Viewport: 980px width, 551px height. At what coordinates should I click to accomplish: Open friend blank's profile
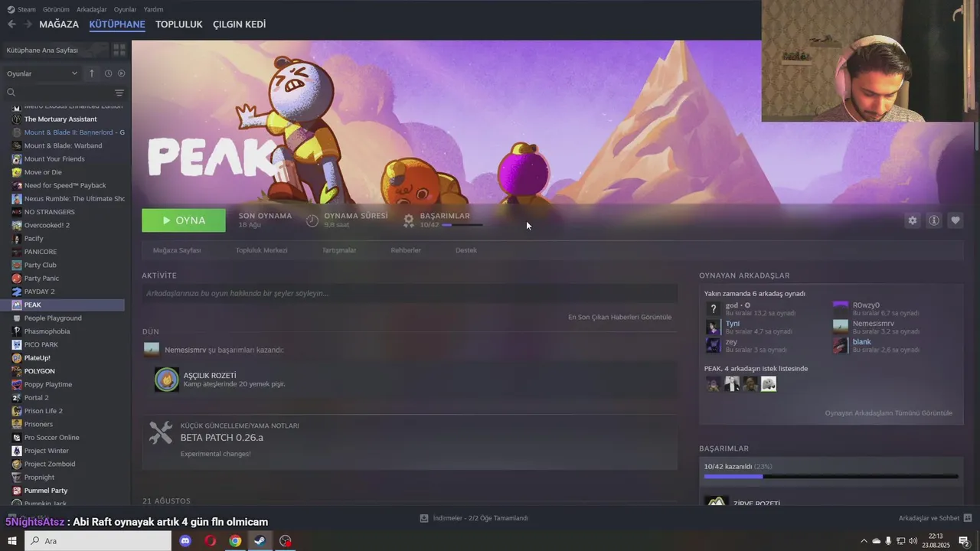[862, 342]
